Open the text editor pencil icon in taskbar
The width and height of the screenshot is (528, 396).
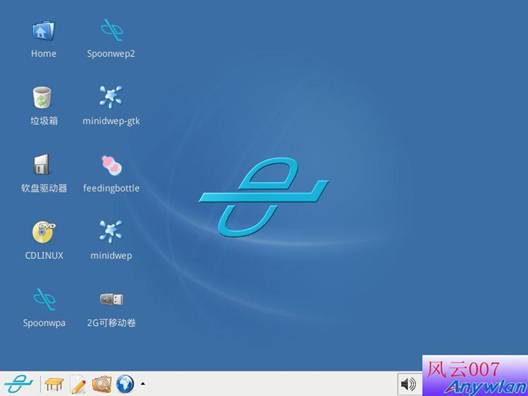pos(78,385)
